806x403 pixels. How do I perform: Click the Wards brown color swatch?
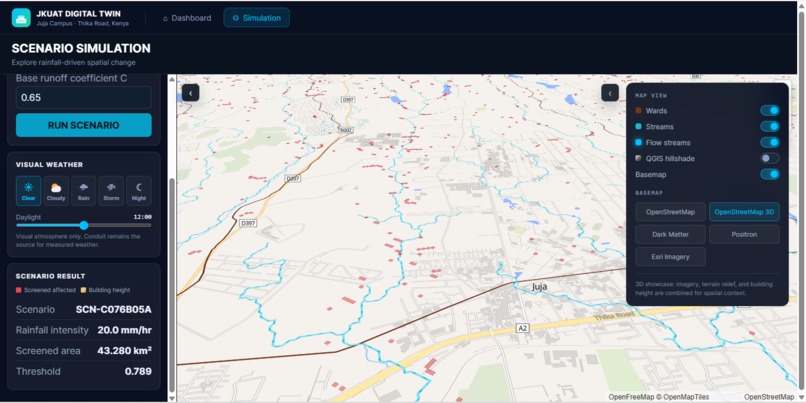click(638, 111)
